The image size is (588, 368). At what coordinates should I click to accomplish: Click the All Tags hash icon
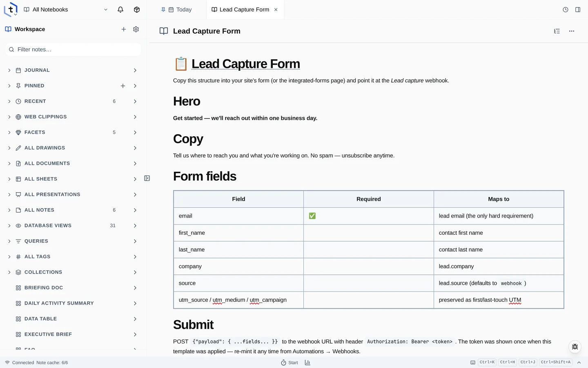18,257
